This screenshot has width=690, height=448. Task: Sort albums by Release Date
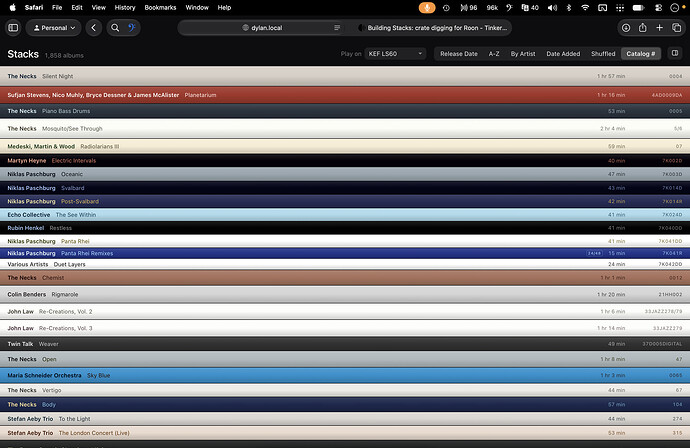click(459, 54)
